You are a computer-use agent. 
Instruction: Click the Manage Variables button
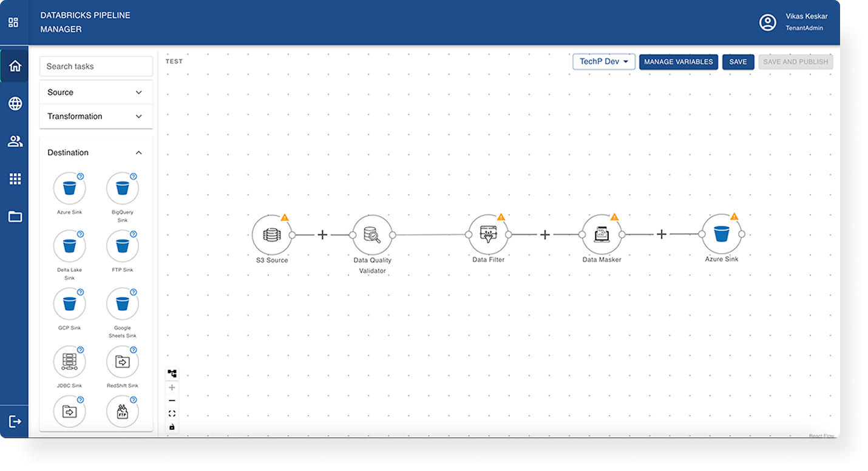coord(679,62)
